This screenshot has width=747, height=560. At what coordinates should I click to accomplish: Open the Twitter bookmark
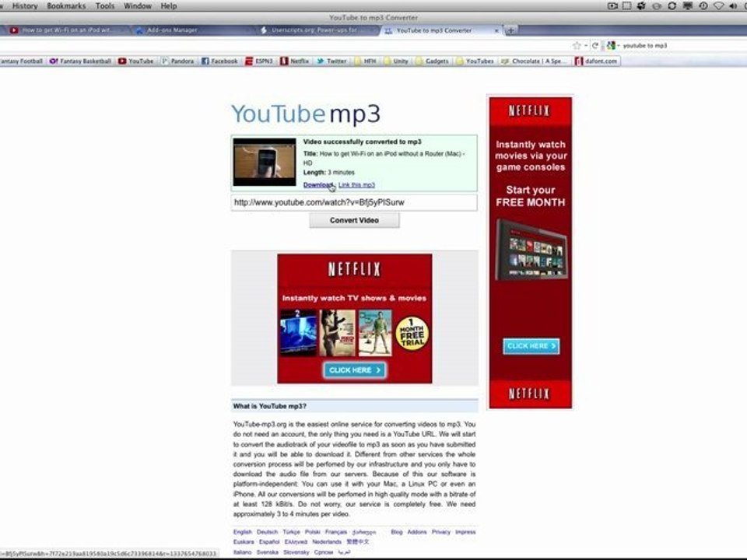[332, 61]
